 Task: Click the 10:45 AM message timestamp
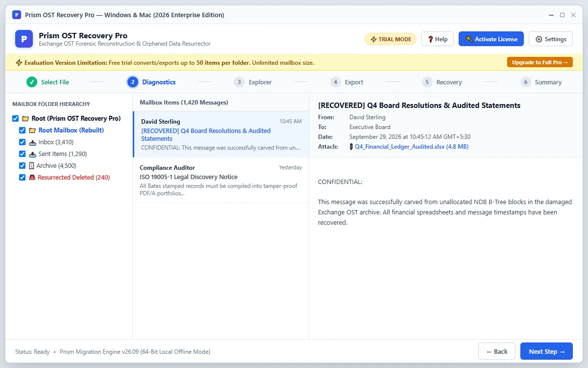tap(291, 121)
